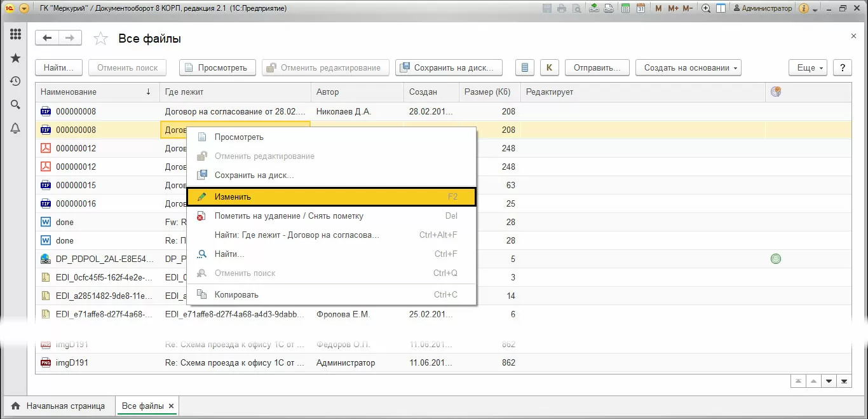Open the Еще dropdown menu
Viewport: 868px width, 419px height.
[x=808, y=67]
